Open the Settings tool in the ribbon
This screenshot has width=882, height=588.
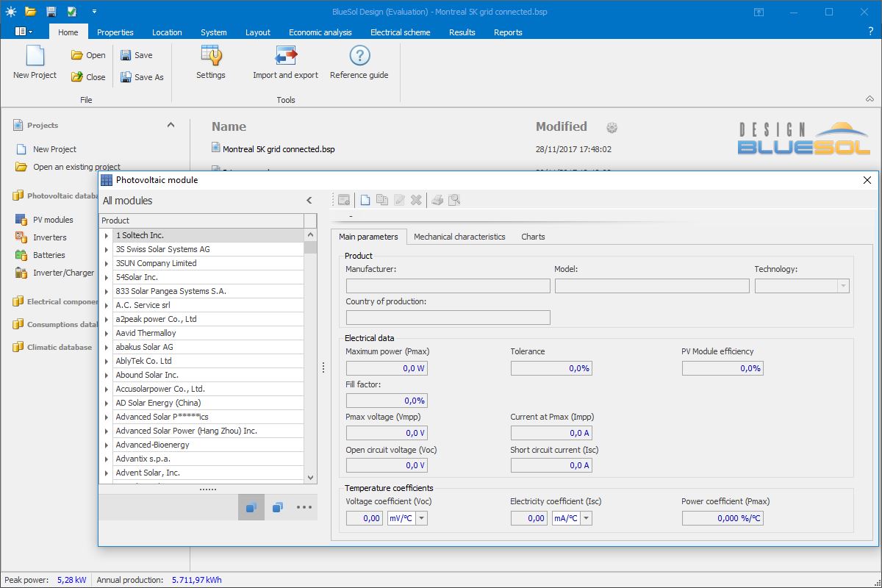[x=211, y=62]
